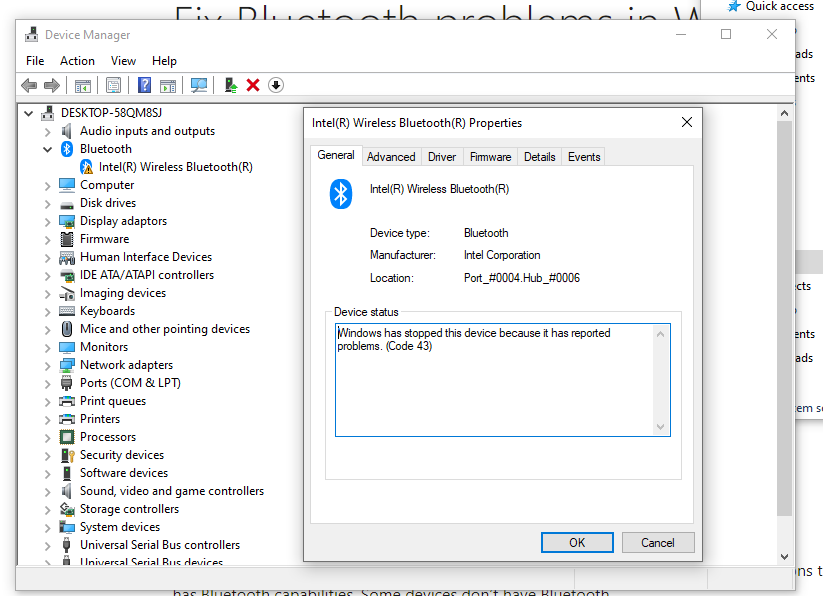
Task: Expand the Firmware category
Action: point(47,240)
